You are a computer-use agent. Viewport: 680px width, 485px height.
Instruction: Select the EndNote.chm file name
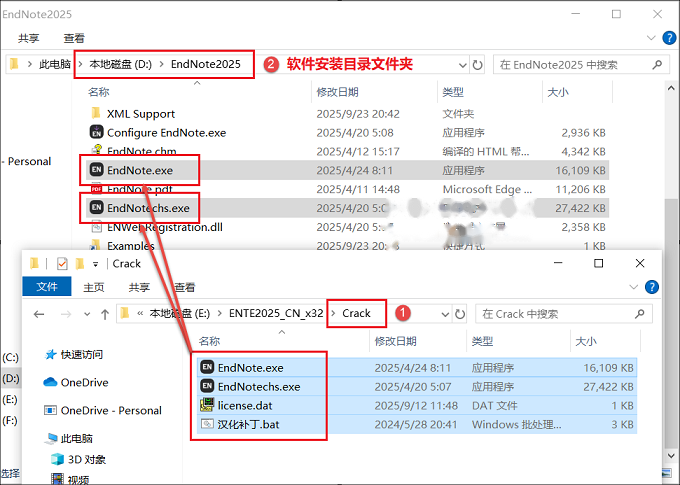141,151
